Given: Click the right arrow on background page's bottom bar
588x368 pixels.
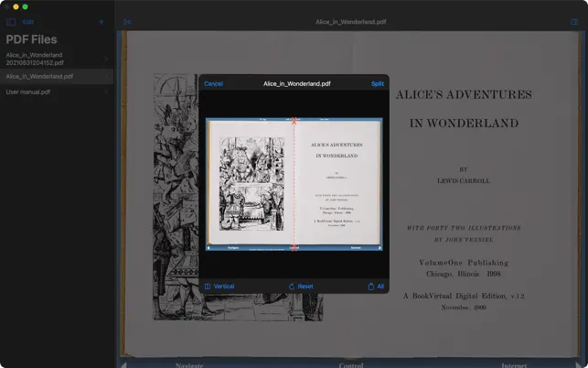Looking at the screenshot, I should coord(579,364).
